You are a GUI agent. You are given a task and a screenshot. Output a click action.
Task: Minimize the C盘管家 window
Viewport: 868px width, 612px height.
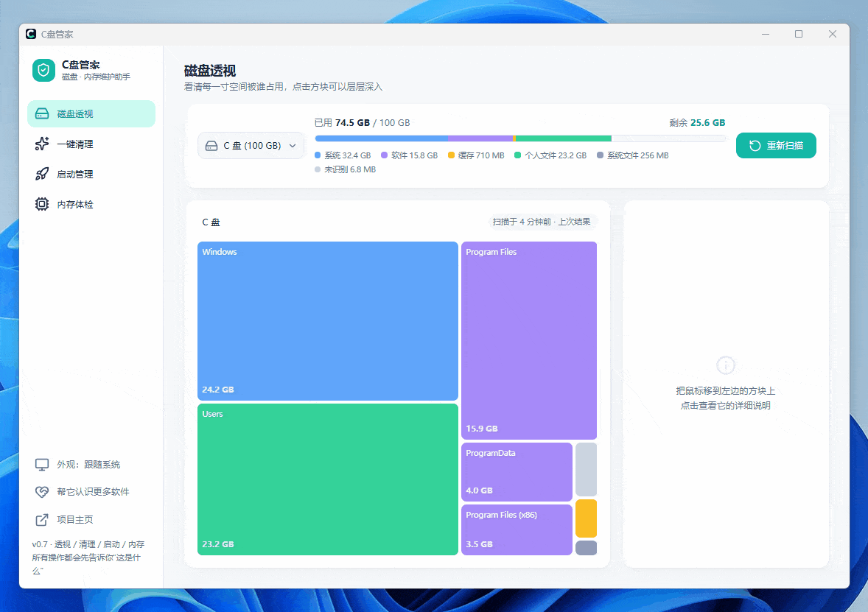pyautogui.click(x=765, y=35)
